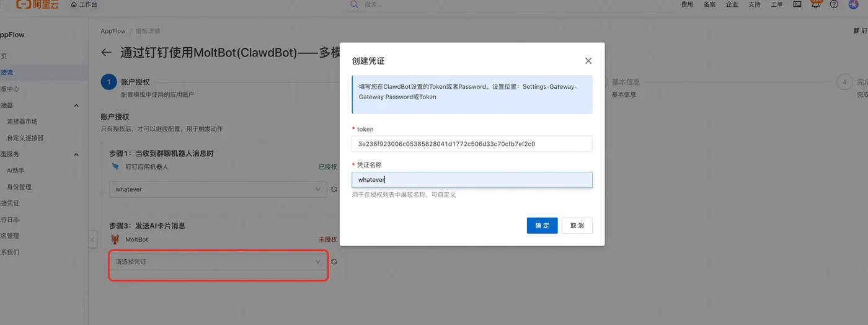The height and width of the screenshot is (325, 868).
Task: Open 工作台 from top bar
Action: pos(84,4)
